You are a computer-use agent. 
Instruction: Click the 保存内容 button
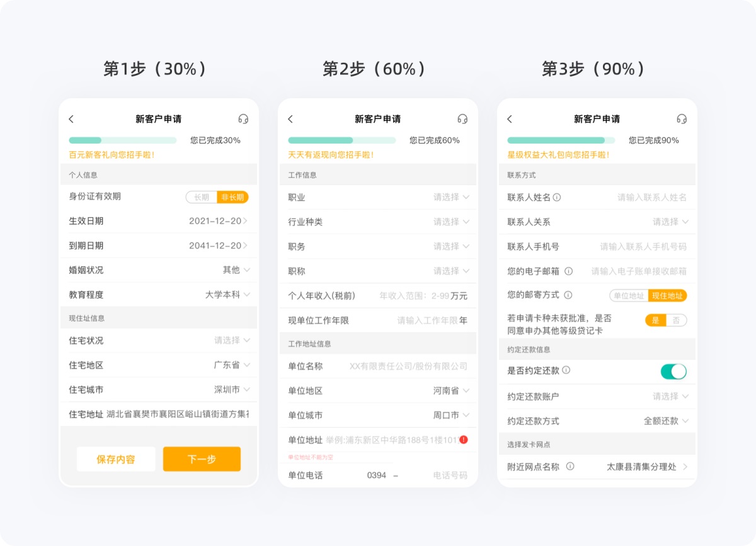pos(116,459)
